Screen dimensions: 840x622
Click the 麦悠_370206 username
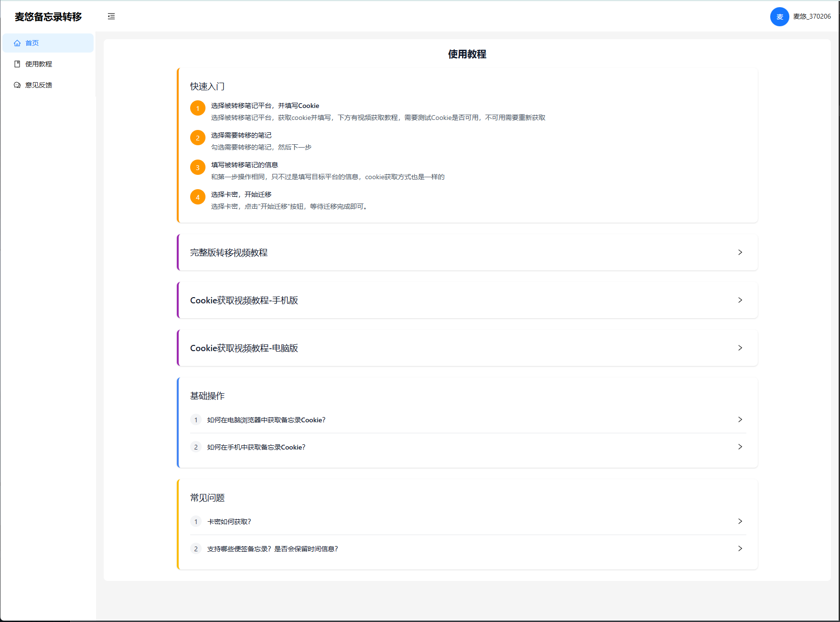(x=812, y=16)
